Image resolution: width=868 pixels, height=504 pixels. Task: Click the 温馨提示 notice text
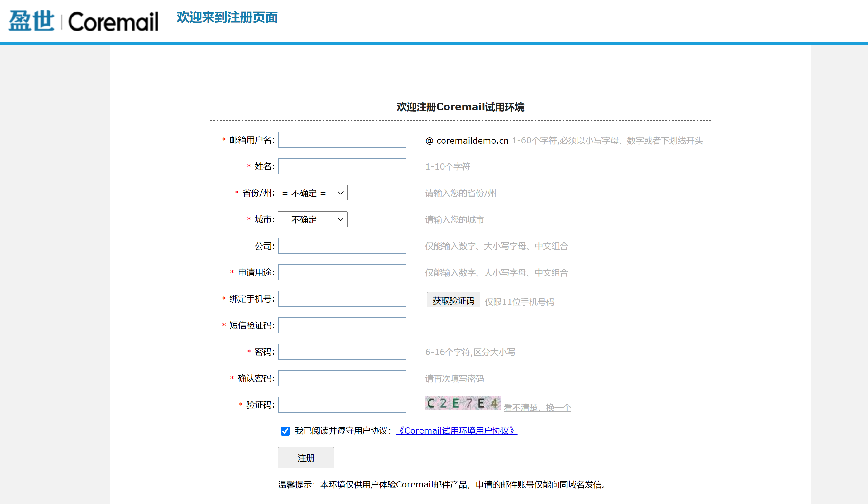442,485
